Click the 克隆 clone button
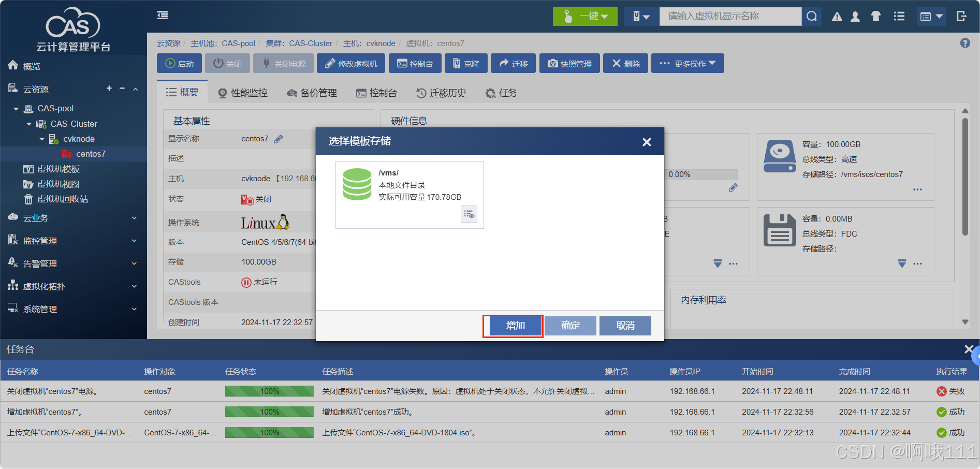Screen dimensions: 980x469 pyautogui.click(x=466, y=63)
